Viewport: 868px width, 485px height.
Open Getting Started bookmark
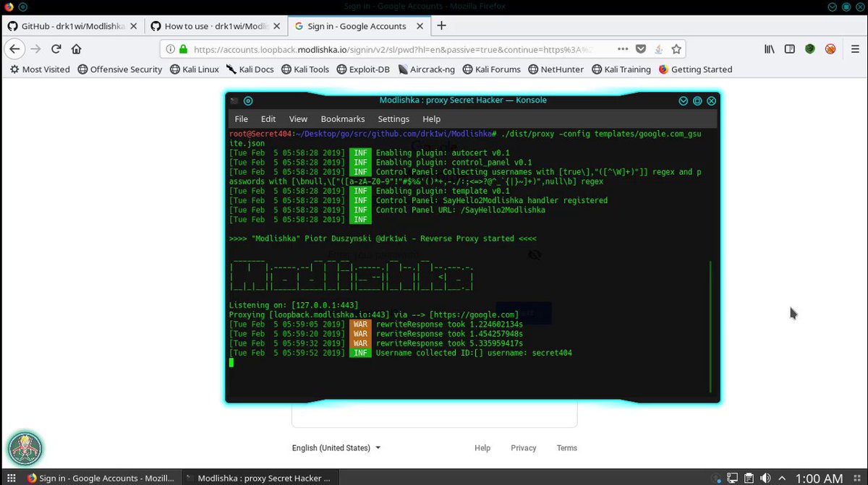click(x=695, y=69)
